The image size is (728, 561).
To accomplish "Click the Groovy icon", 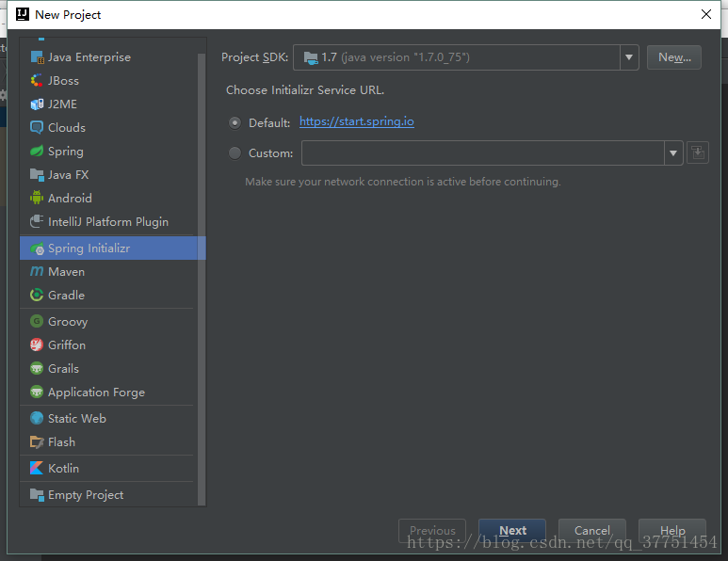I will pos(37,322).
